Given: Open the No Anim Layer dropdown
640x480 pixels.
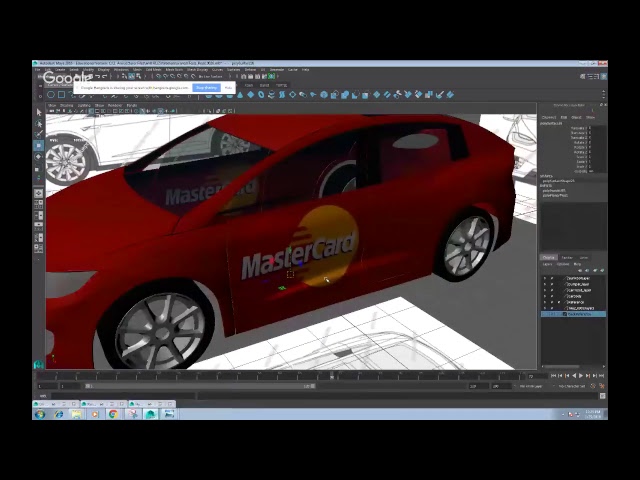Looking at the screenshot, I should [x=531, y=386].
